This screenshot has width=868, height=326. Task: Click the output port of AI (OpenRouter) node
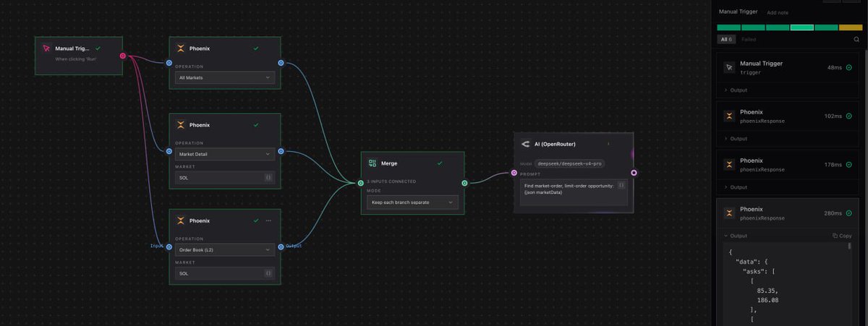[x=634, y=173]
